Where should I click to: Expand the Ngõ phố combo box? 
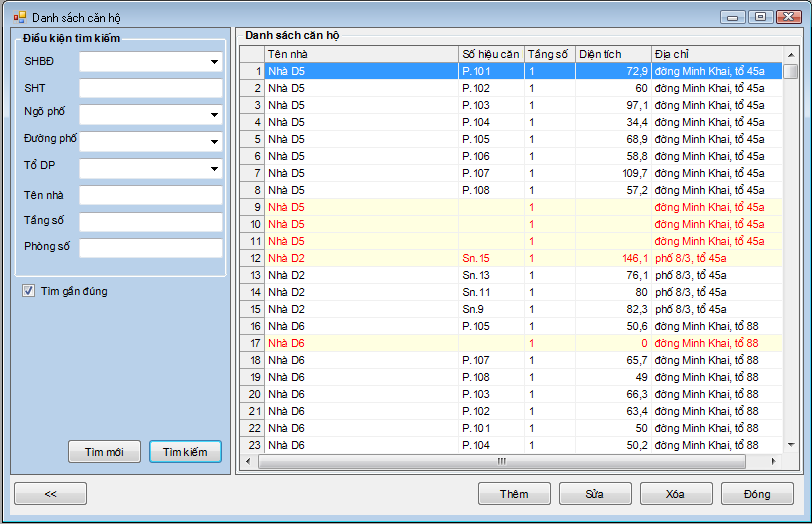click(214, 115)
